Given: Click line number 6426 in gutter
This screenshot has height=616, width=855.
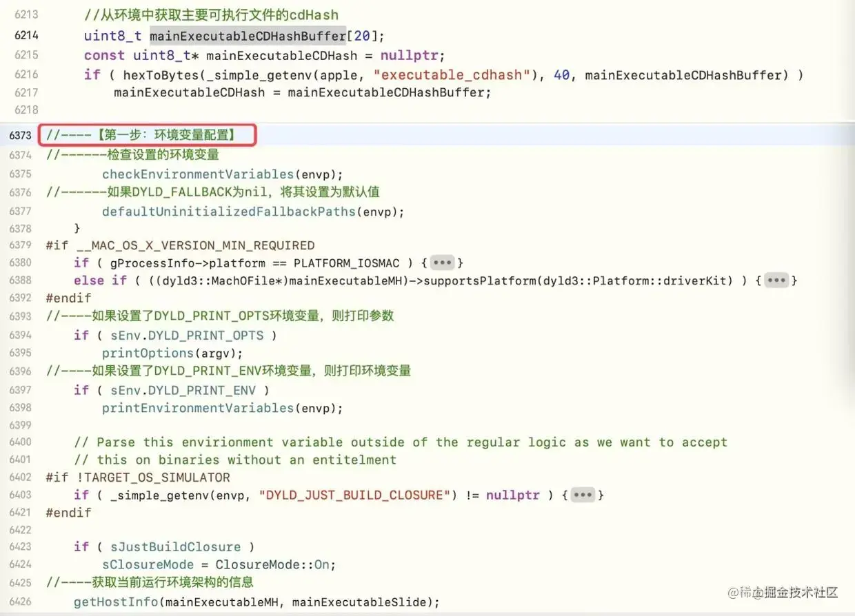Looking at the screenshot, I should (21, 602).
